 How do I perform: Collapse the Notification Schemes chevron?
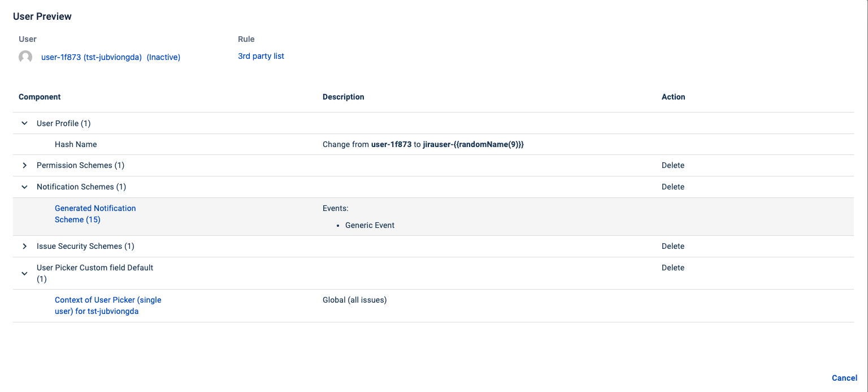pos(24,187)
